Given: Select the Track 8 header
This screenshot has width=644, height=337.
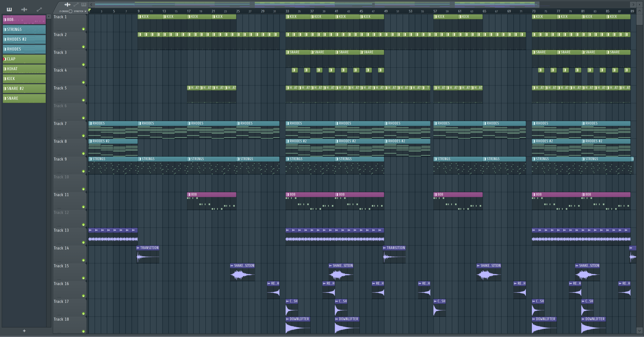Looking at the screenshot, I should click(70, 147).
